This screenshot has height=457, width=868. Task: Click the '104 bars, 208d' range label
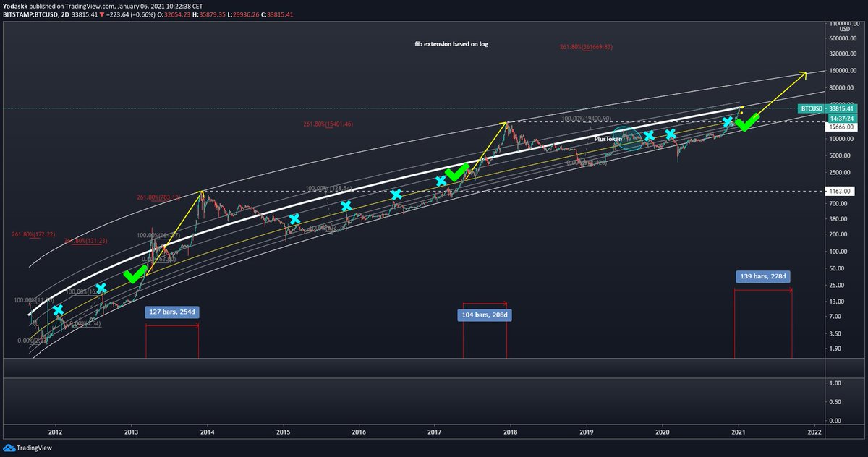(x=486, y=315)
